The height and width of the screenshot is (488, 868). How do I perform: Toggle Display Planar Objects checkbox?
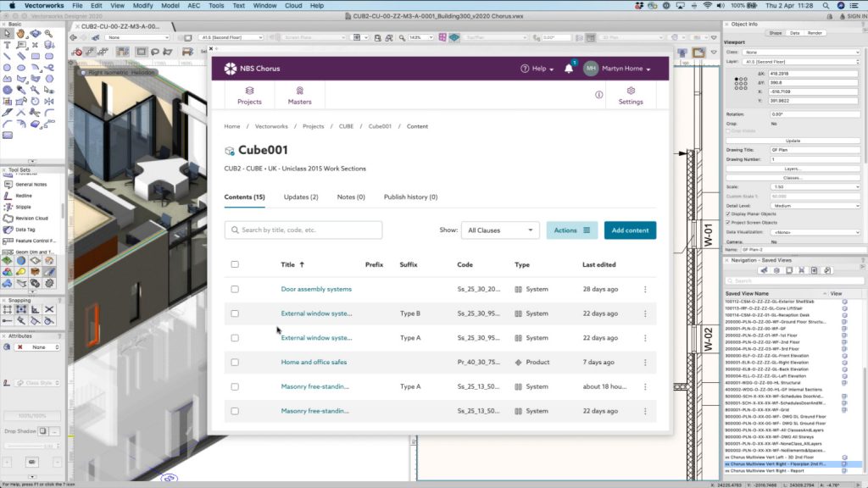[x=728, y=213]
